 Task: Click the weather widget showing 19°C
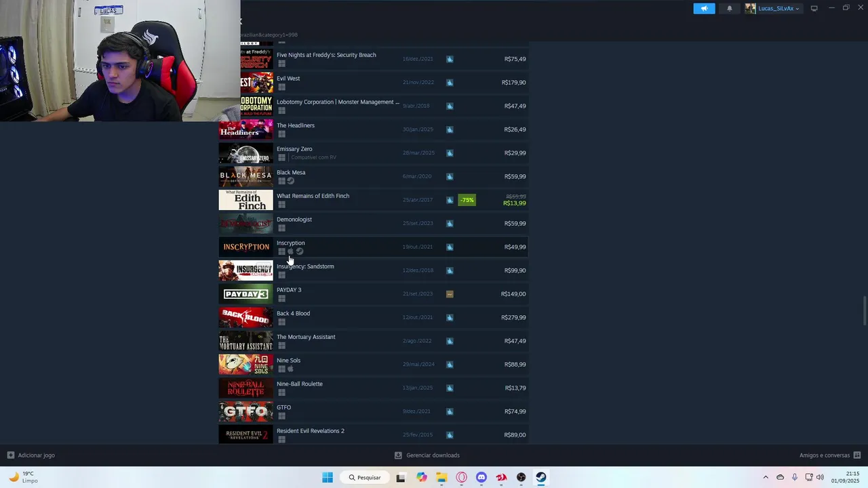[24, 477]
